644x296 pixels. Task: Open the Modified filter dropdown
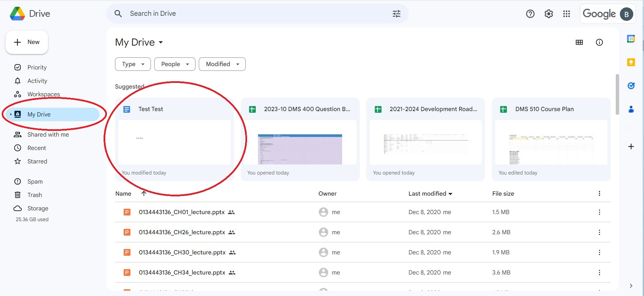click(222, 64)
